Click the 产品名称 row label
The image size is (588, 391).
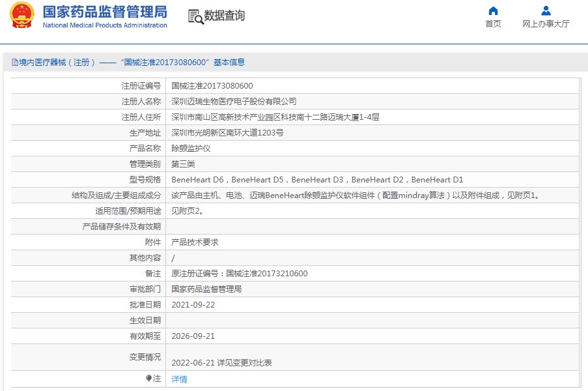[x=145, y=149]
